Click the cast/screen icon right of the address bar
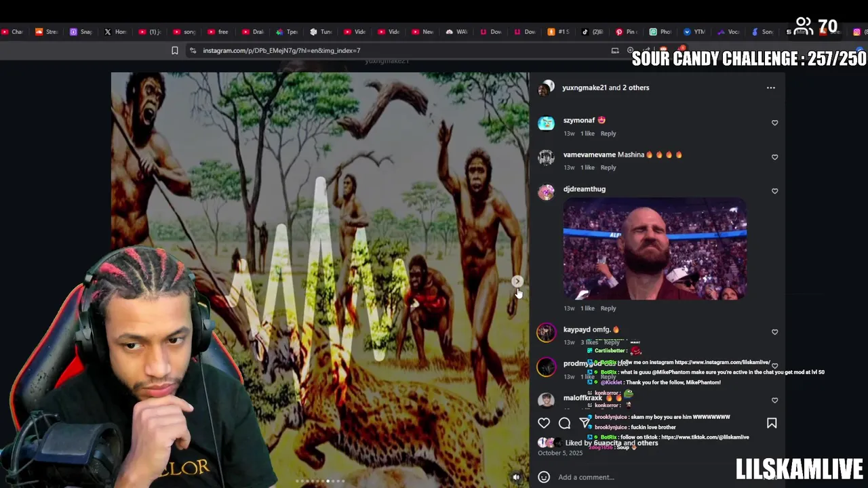 (615, 50)
